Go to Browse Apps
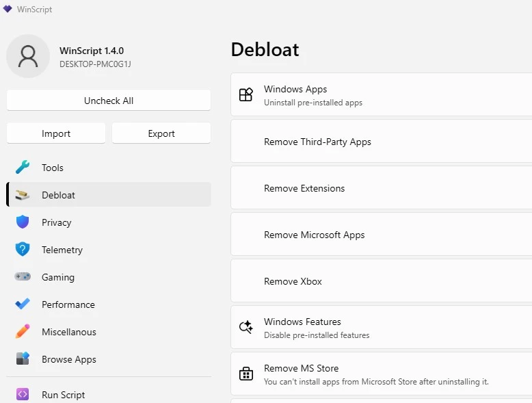The width and height of the screenshot is (532, 403). click(109, 359)
